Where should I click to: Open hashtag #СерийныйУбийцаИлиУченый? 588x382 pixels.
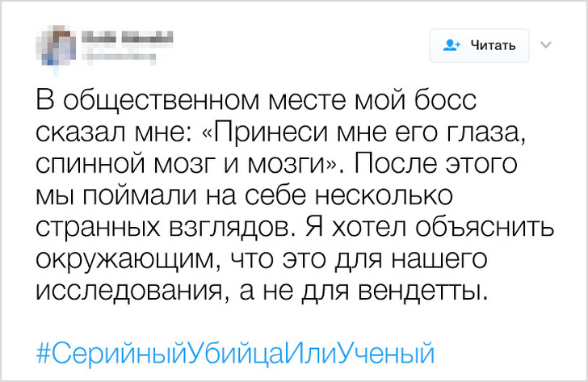tap(236, 353)
